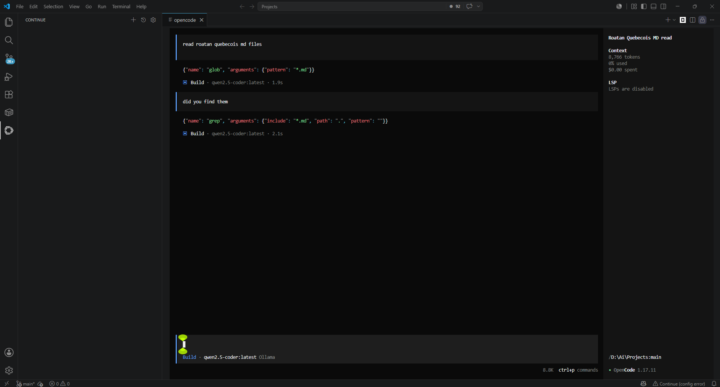Click the ctrl+p commands hint
The height and width of the screenshot is (387, 720).
578,370
